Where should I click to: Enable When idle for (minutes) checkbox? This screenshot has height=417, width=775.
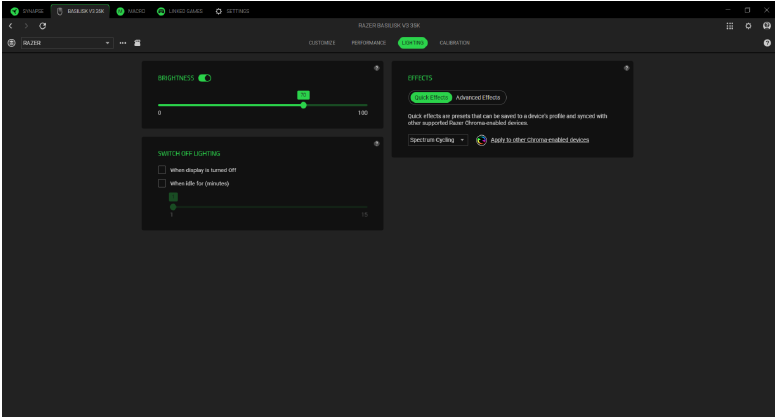162,183
